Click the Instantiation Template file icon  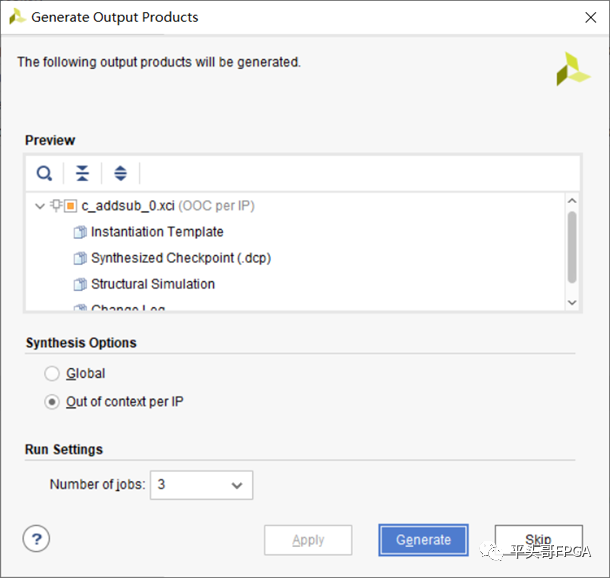coord(80,232)
